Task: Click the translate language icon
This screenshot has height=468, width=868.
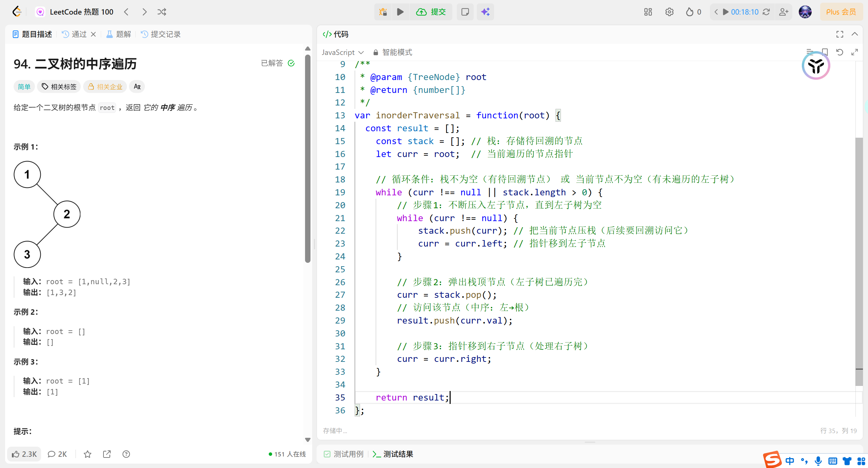Action: [x=137, y=87]
